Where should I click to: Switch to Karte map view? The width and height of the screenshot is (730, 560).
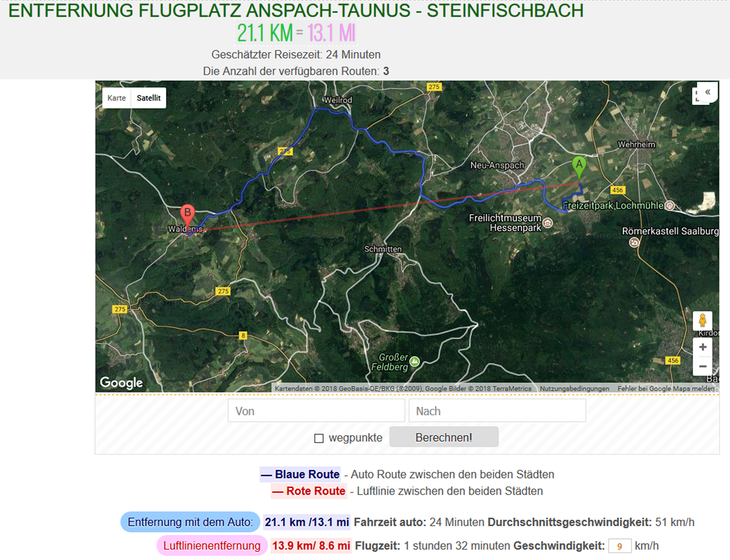(117, 98)
